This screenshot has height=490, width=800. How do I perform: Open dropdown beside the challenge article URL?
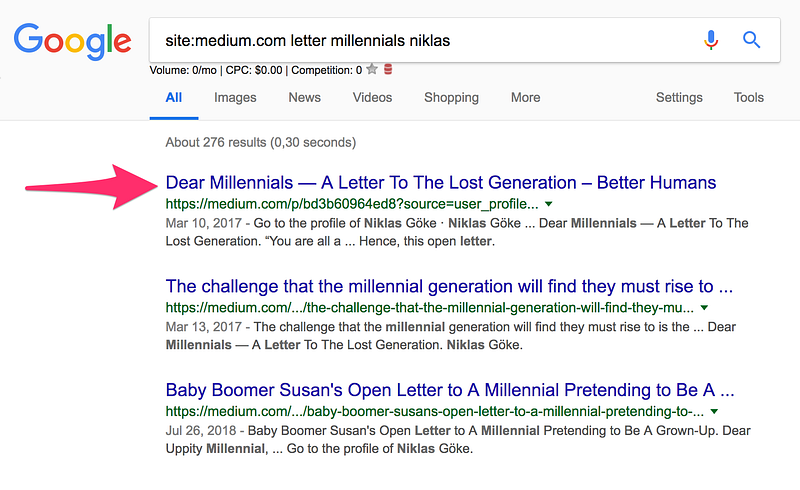pyautogui.click(x=703, y=308)
